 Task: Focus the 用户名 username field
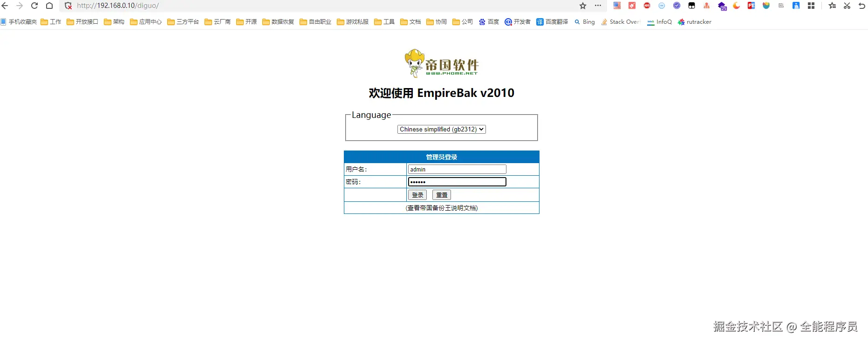(x=457, y=169)
